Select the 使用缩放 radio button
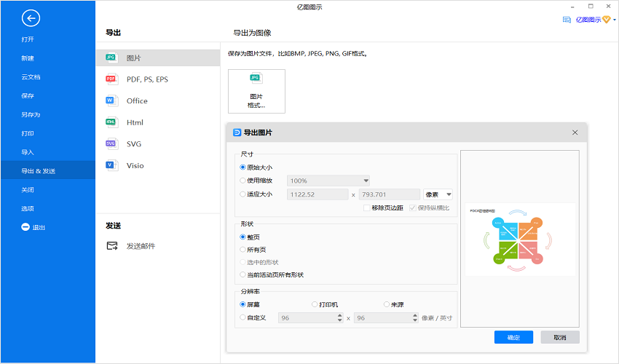This screenshot has width=619, height=364. (243, 181)
